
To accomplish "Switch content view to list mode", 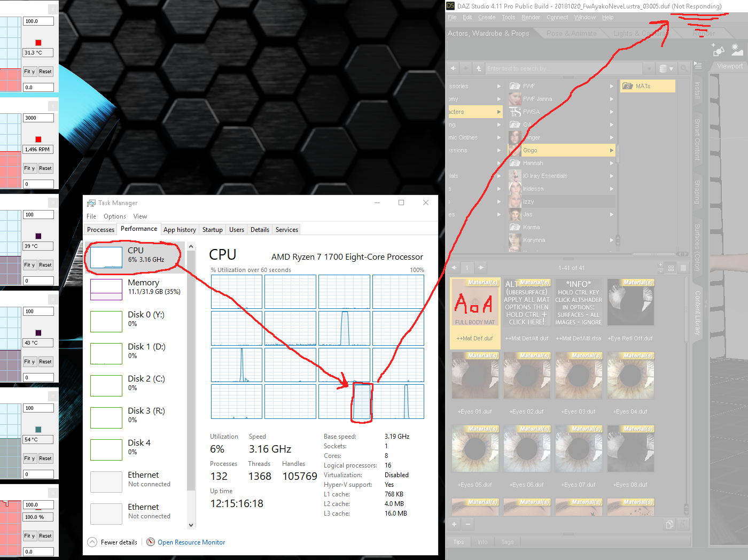I will [x=683, y=268].
